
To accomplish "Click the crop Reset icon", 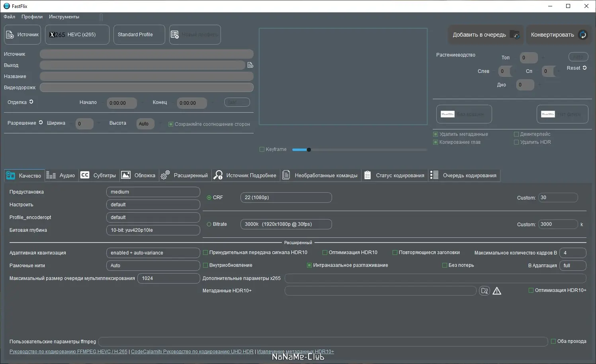I will (584, 68).
